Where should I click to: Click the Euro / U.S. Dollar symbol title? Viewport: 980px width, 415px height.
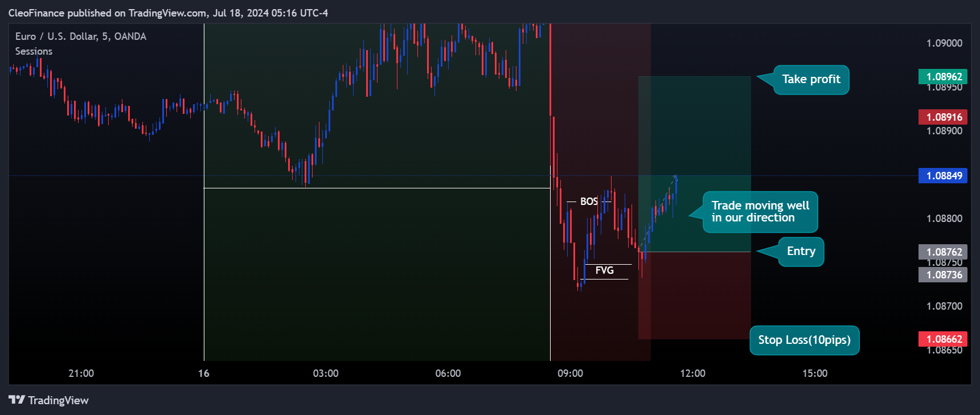[81, 36]
